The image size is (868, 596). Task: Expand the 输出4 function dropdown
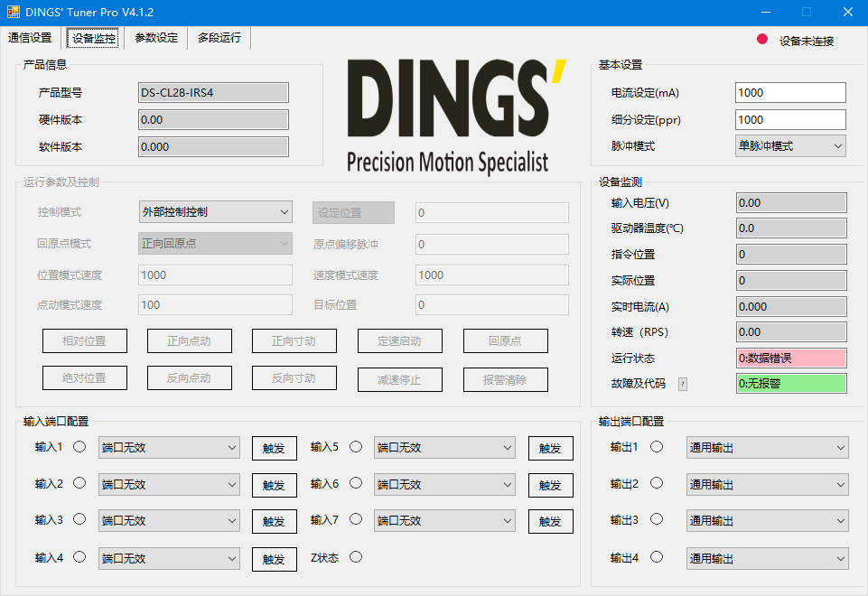[767, 558]
